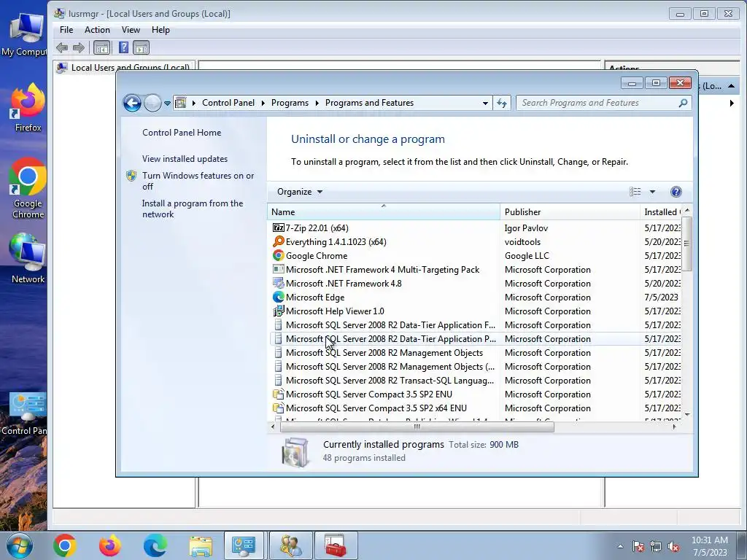Screen dimensions: 747x560
Task: Select Microsoft Help Viewer 1.0 icon
Action: 278,311
